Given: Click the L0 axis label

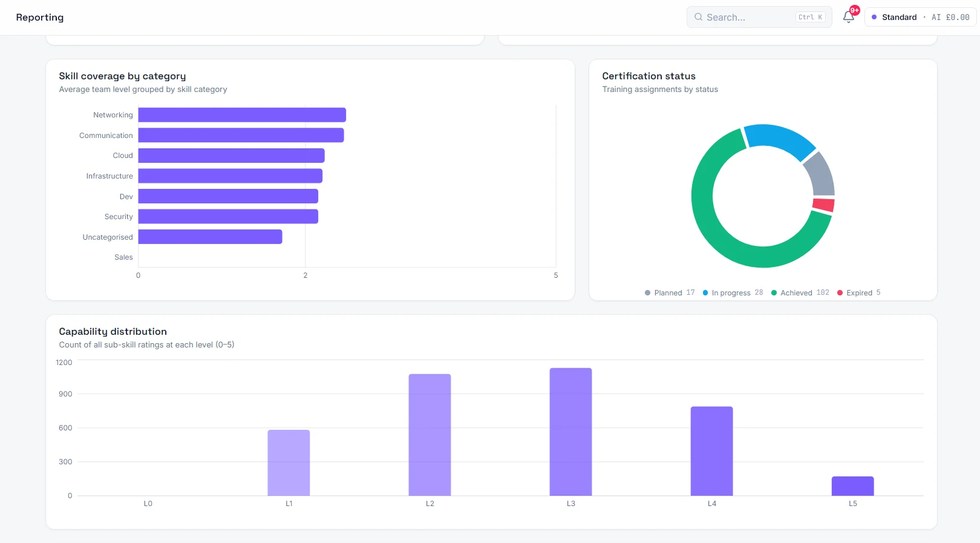Looking at the screenshot, I should [148, 504].
